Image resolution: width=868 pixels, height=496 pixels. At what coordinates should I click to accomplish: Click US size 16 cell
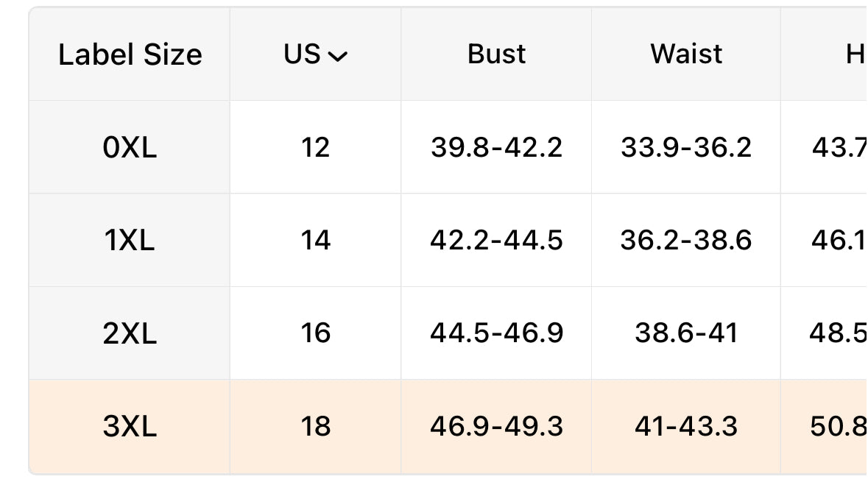316,334
